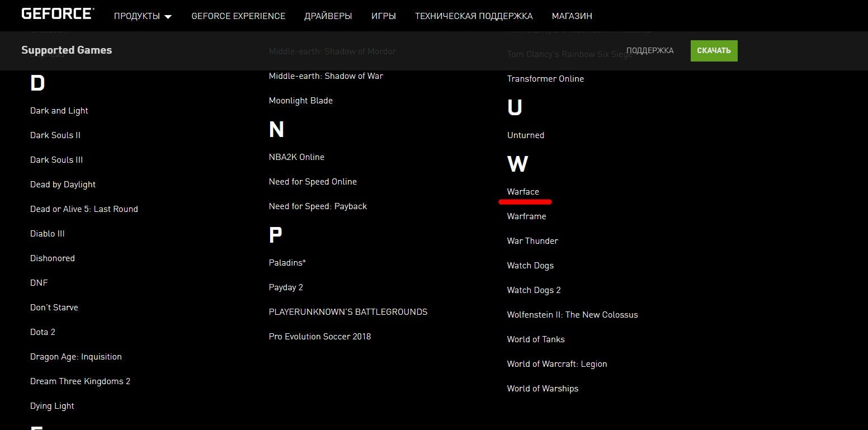This screenshot has width=868, height=430.
Task: Click the Need for Speed: Payback entry
Action: (318, 206)
